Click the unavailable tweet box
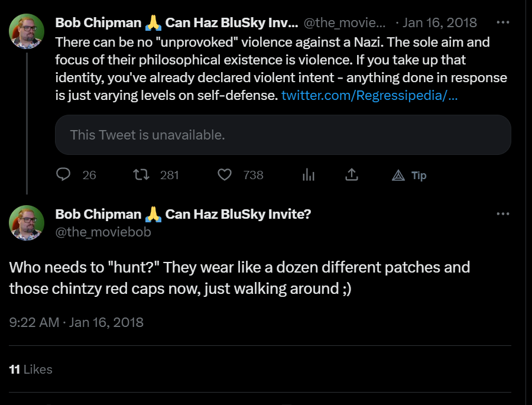This screenshot has height=405, width=532. [283, 135]
